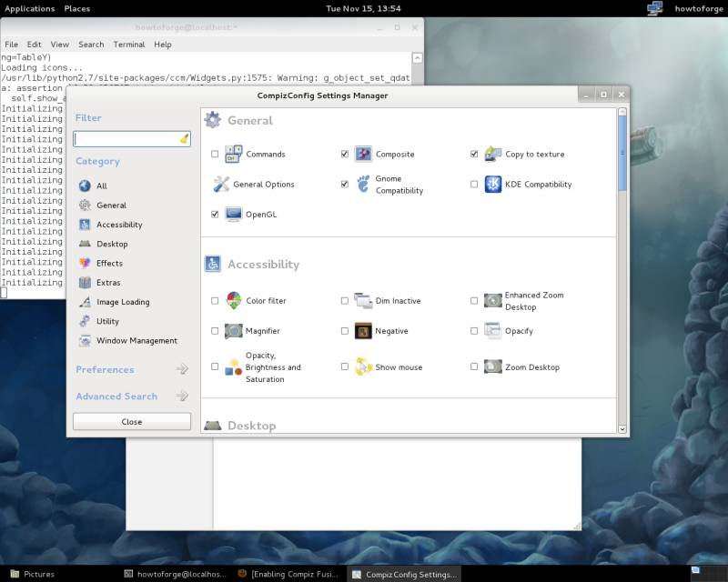Click the OpenGL plugin icon

click(235, 214)
